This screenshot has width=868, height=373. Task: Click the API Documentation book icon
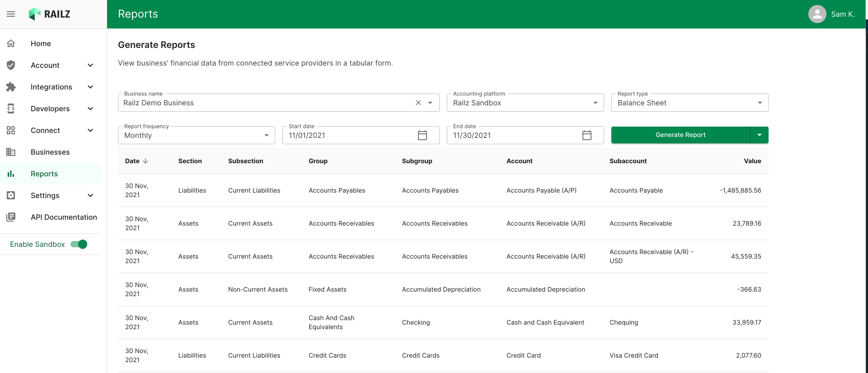click(11, 217)
